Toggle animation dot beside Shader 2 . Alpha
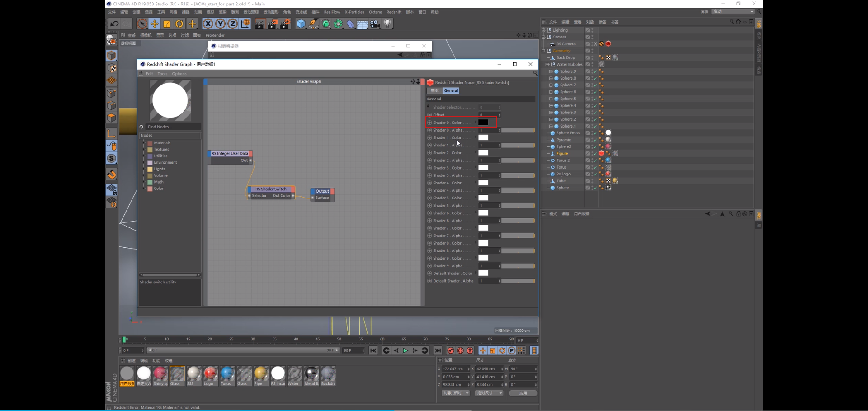Viewport: 868px width, 411px height. coord(430,160)
